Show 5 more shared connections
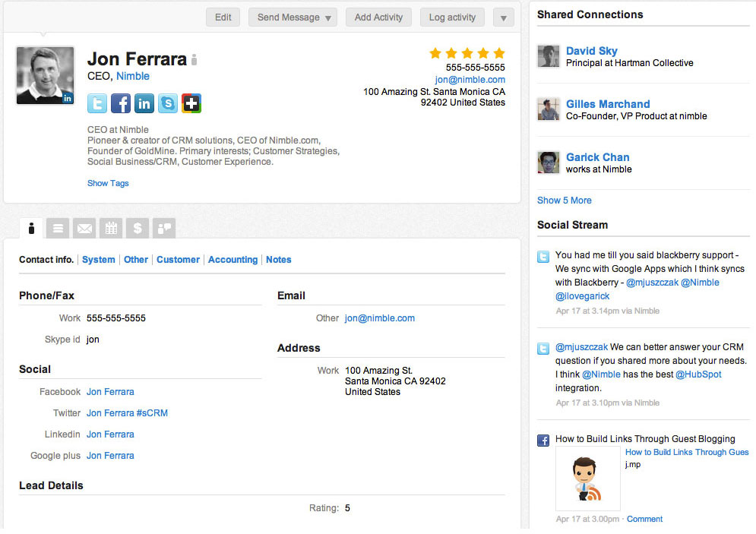The height and width of the screenshot is (534, 756). (x=564, y=201)
